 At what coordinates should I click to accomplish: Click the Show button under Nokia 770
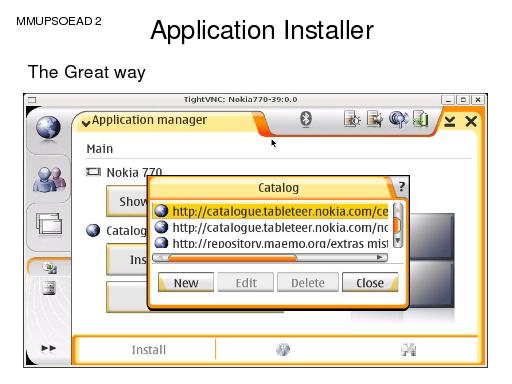[127, 201]
